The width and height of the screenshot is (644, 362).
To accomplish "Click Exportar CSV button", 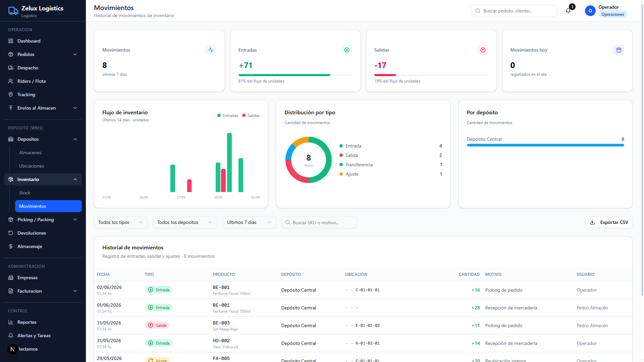I will point(609,222).
